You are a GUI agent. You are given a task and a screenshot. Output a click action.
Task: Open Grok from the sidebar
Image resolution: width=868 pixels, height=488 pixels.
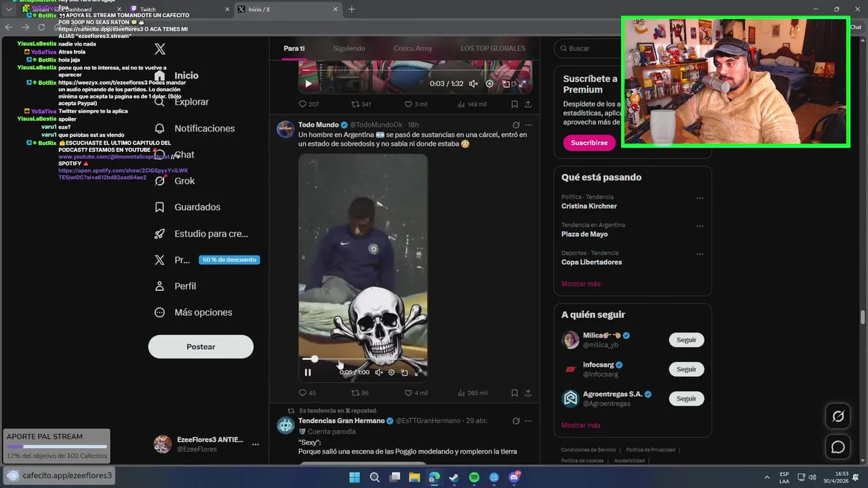click(174, 181)
